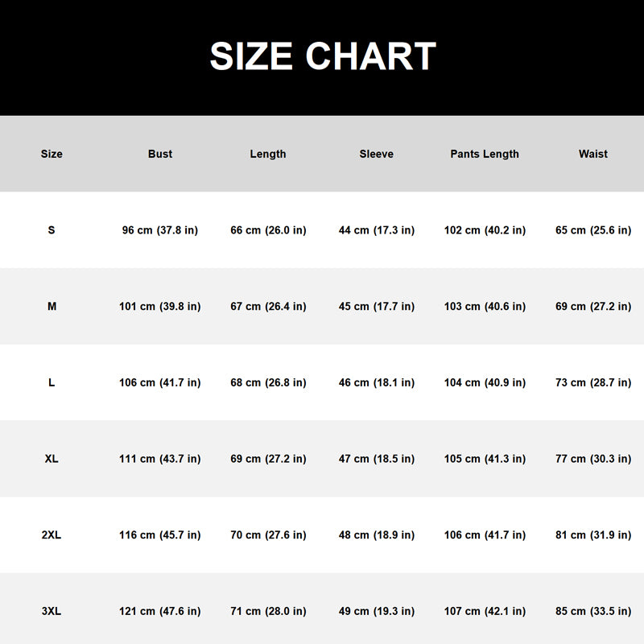Select the S size row label

(x=52, y=230)
